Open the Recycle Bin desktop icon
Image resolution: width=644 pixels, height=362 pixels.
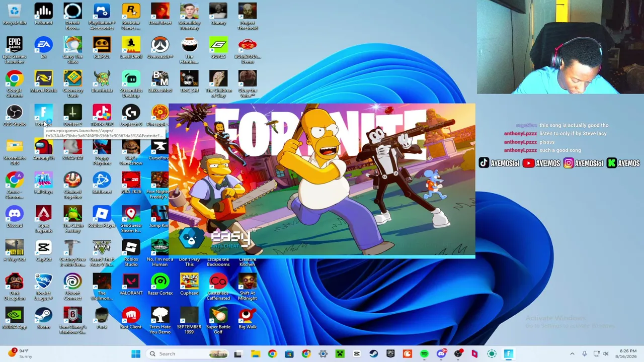tap(15, 14)
